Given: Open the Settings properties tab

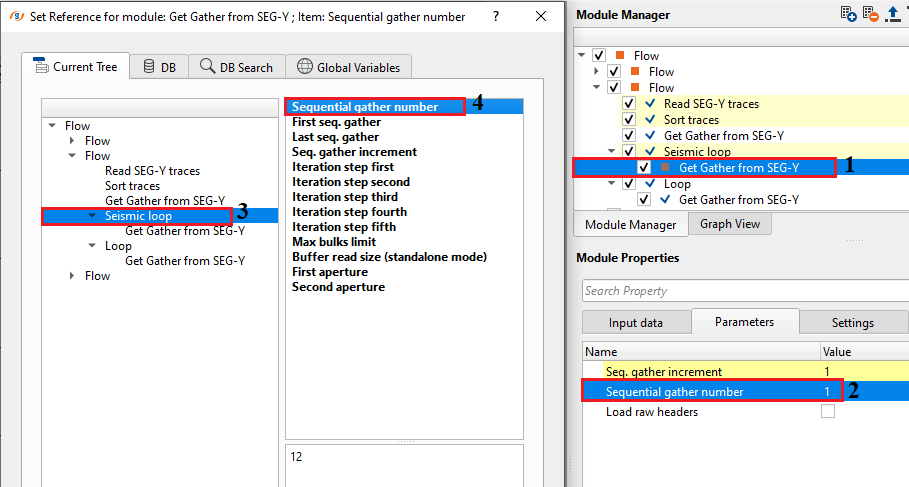Looking at the screenshot, I should 853,323.
